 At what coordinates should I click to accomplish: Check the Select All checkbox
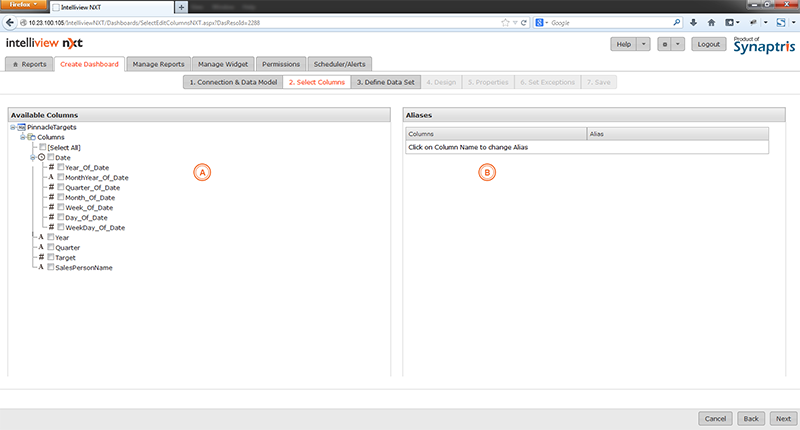pyautogui.click(x=42, y=147)
